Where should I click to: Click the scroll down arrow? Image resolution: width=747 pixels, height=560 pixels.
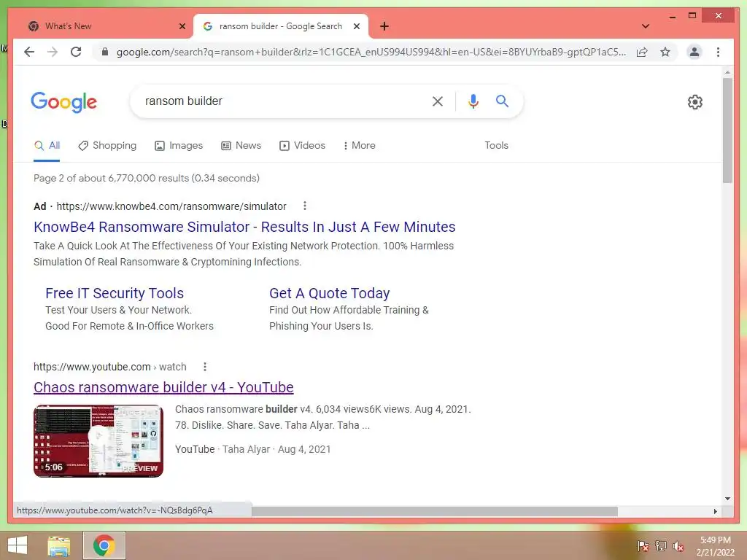pos(727,499)
